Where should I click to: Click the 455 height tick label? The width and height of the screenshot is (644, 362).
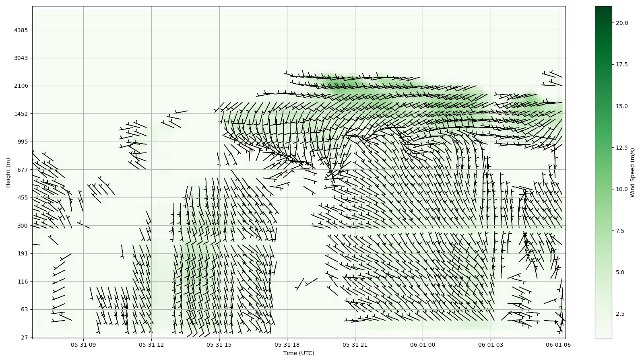click(x=23, y=197)
